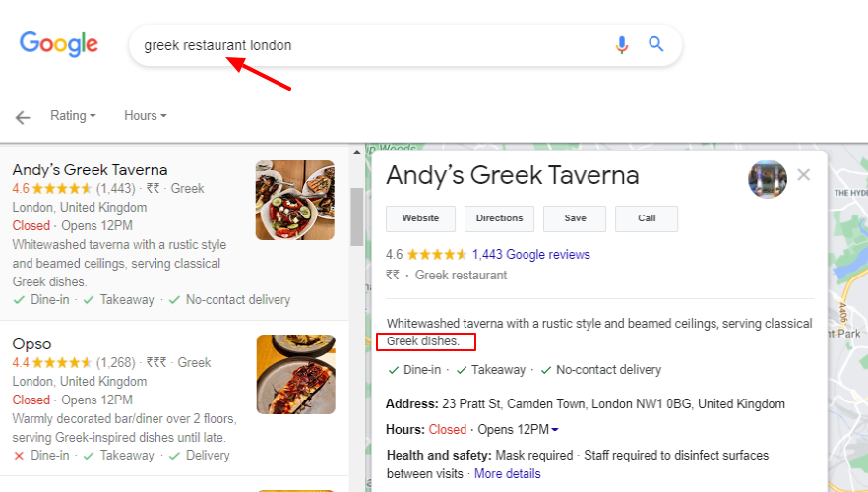Click the back arrow beside Rating
Viewport: 868px width, 492px height.
pyautogui.click(x=23, y=117)
